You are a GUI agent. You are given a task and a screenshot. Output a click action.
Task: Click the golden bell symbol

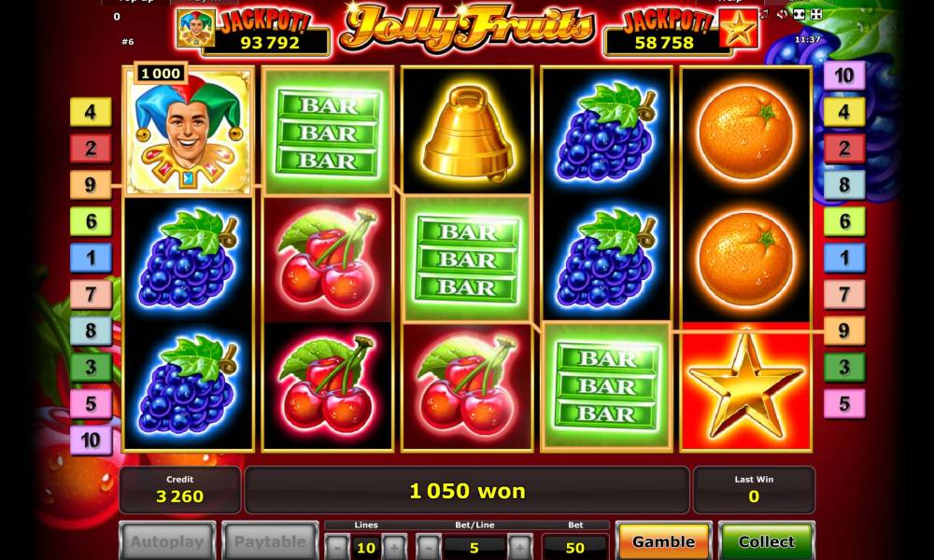468,133
